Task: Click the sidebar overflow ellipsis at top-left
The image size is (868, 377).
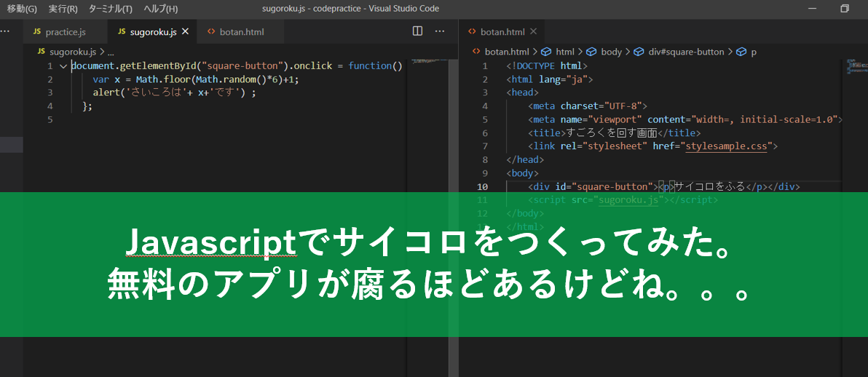Action: [x=6, y=31]
